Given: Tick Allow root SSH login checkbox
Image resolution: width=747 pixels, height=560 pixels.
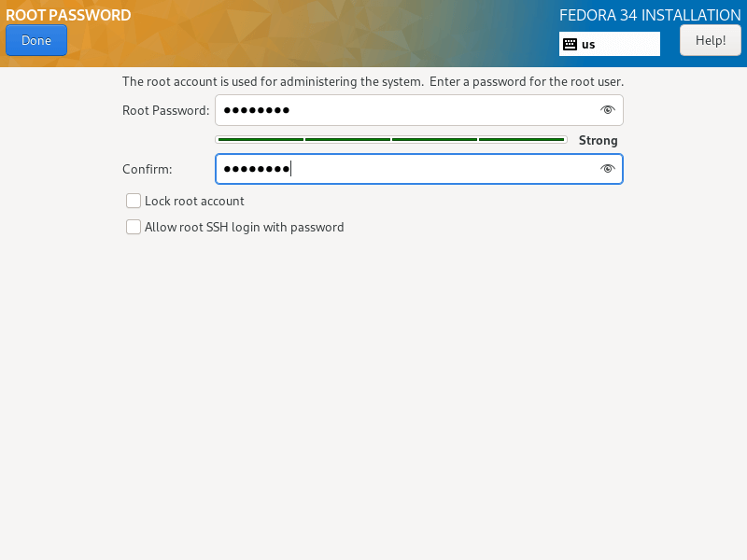Looking at the screenshot, I should (134, 227).
